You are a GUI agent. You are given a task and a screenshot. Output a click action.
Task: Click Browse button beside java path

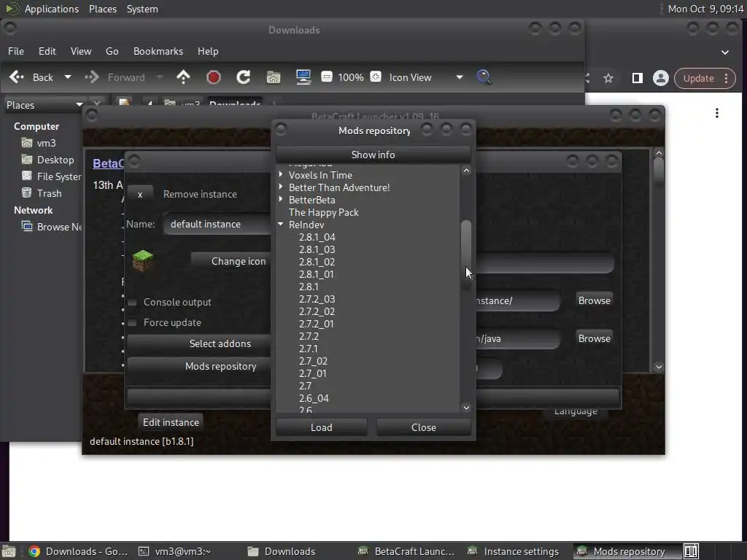coord(594,338)
